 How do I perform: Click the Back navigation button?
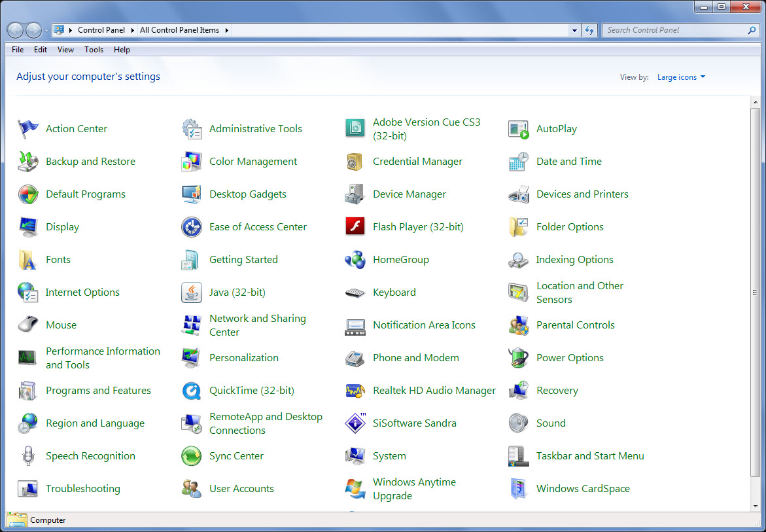pos(15,30)
